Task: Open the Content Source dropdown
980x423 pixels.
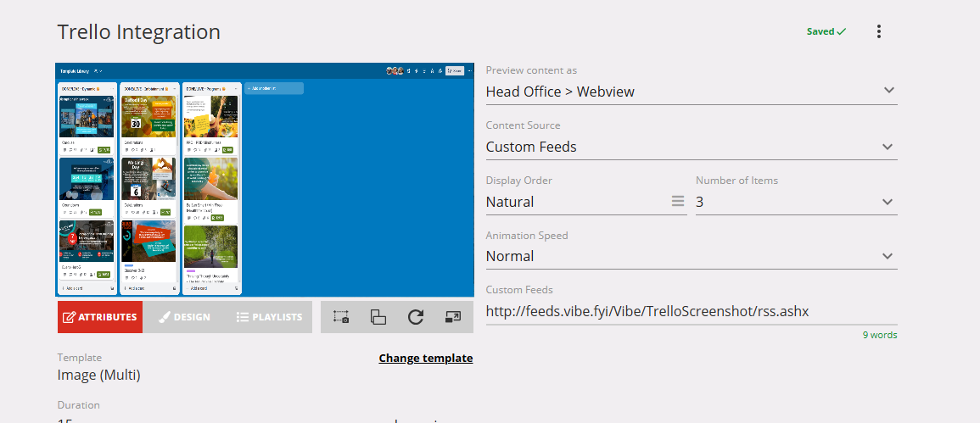Action: click(x=888, y=147)
